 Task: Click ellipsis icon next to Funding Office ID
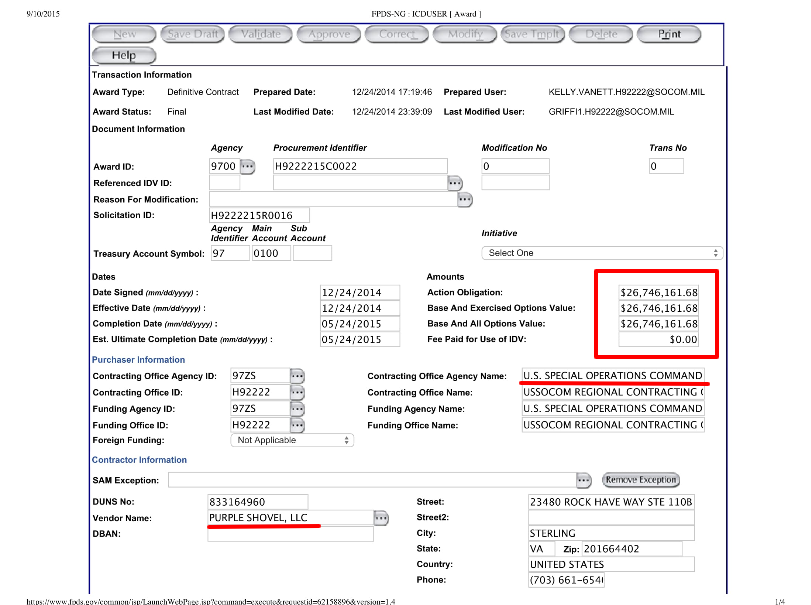coord(298,425)
